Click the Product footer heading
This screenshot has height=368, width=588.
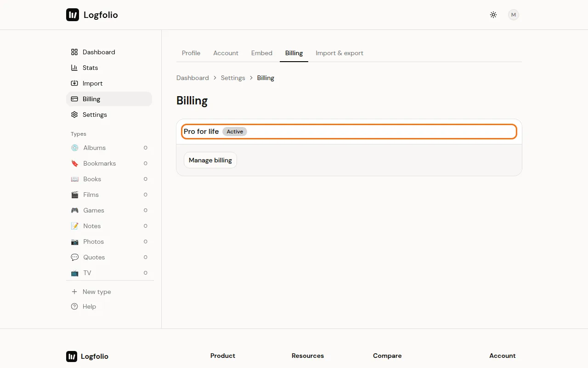tap(223, 356)
